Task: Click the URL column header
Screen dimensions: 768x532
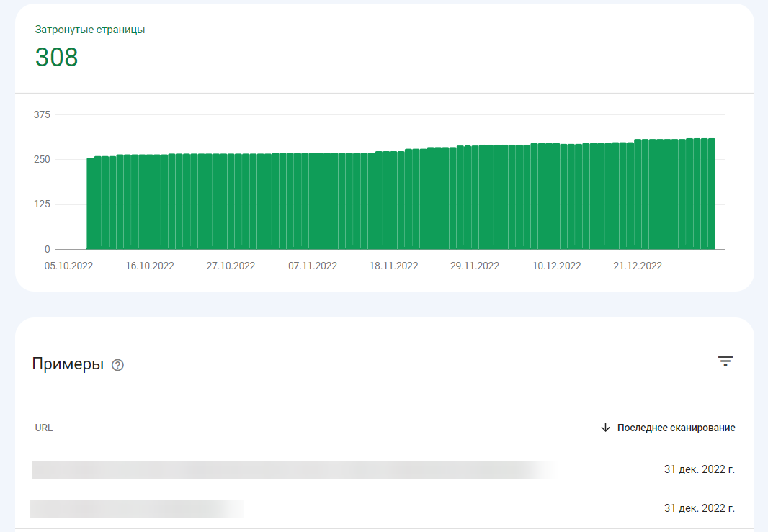Action: pos(44,428)
